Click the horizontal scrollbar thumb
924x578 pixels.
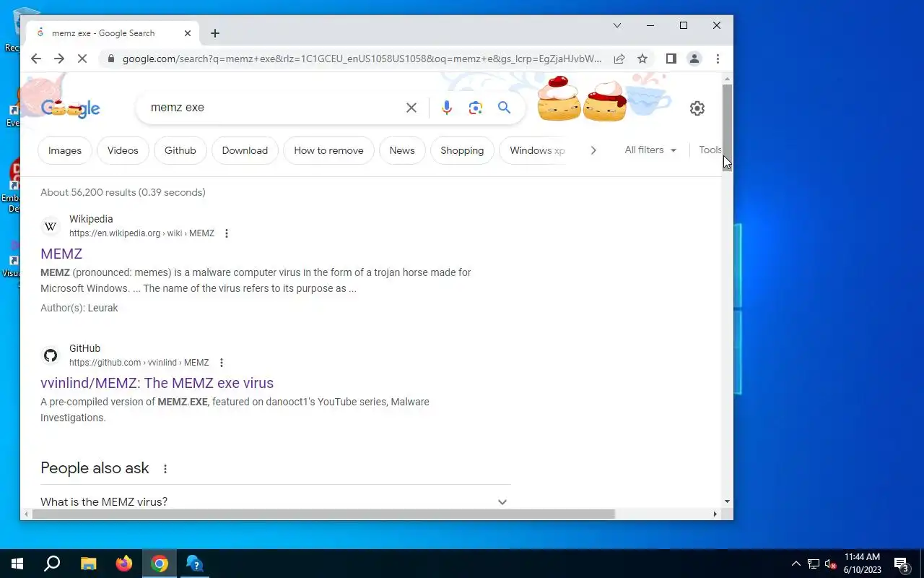(323, 514)
